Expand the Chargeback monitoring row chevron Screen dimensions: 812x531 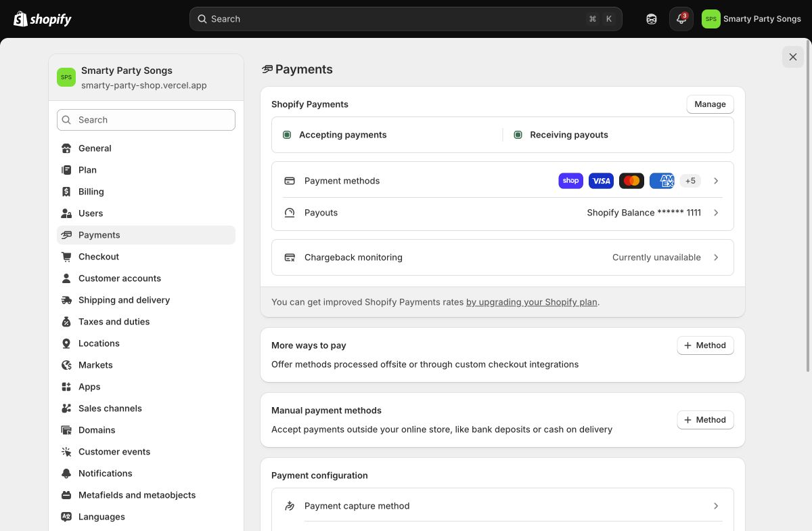click(716, 257)
